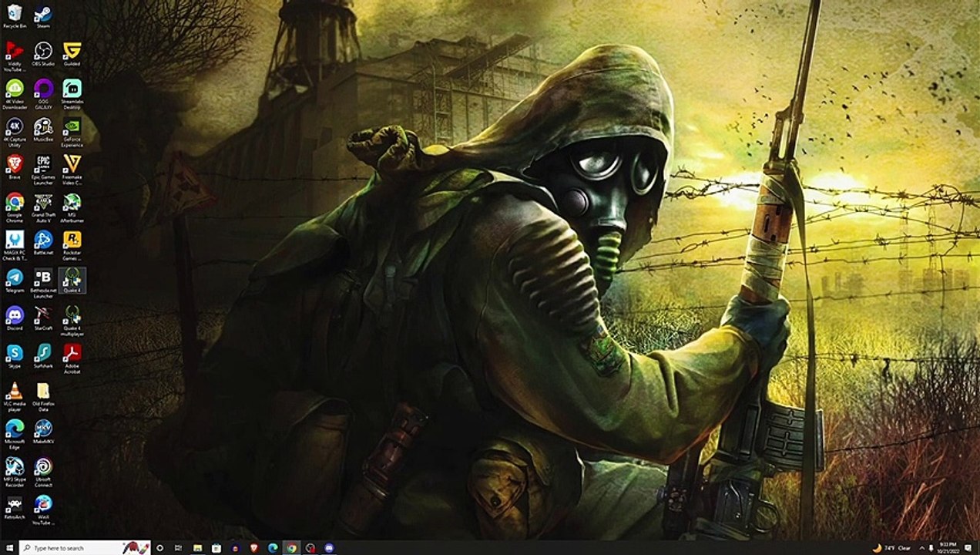Launch the StarCraft desktop shortcut

pos(43,318)
